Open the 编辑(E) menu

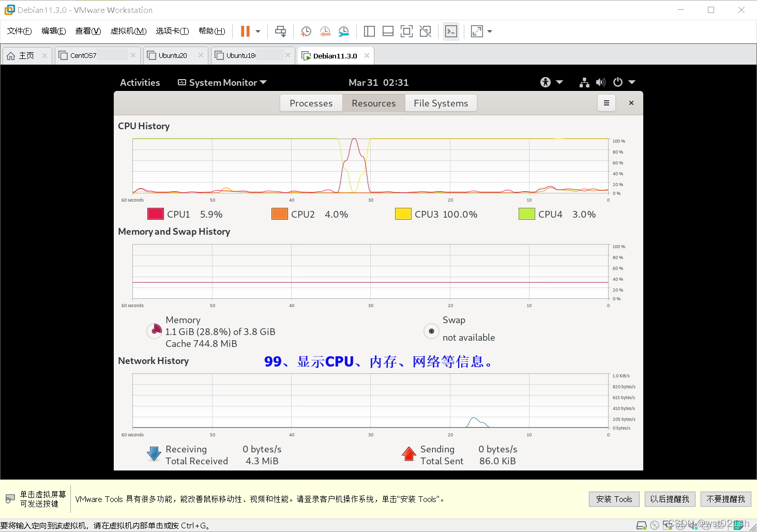click(x=54, y=31)
